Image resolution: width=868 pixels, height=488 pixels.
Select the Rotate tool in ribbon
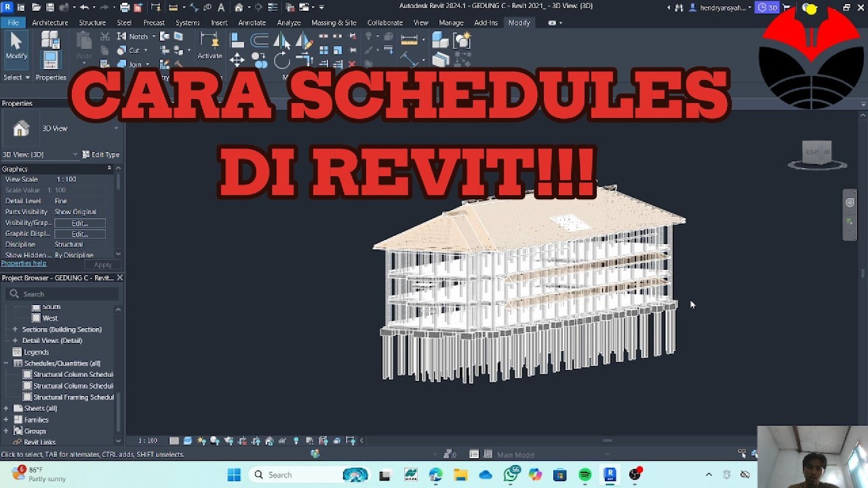(282, 62)
